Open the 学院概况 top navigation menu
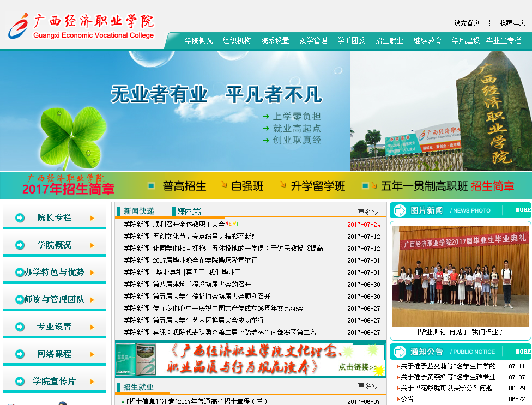This screenshot has width=532, height=405. 198,41
